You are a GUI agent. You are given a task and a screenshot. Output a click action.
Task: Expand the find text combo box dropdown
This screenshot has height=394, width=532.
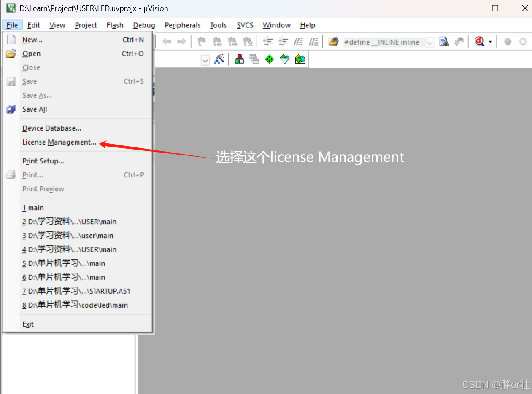click(x=429, y=42)
